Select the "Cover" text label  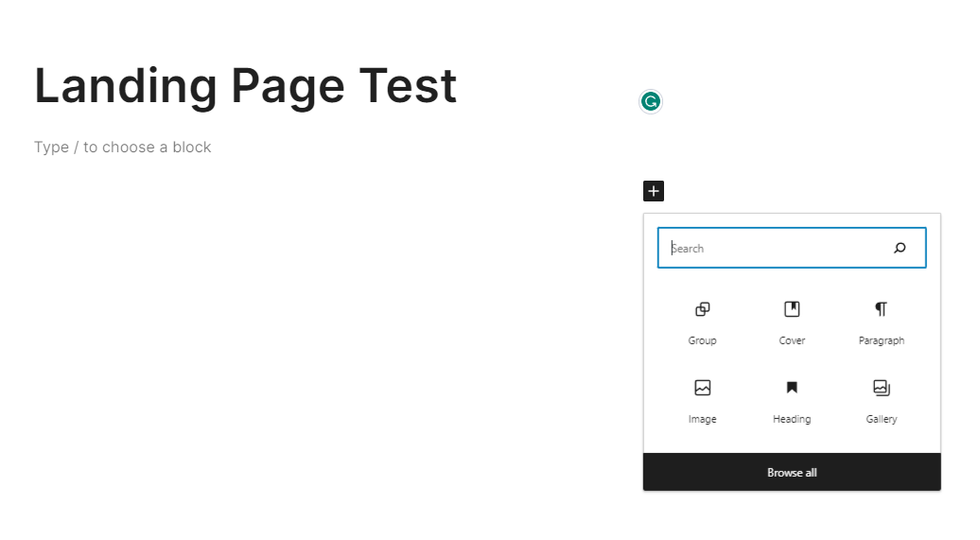[792, 340]
